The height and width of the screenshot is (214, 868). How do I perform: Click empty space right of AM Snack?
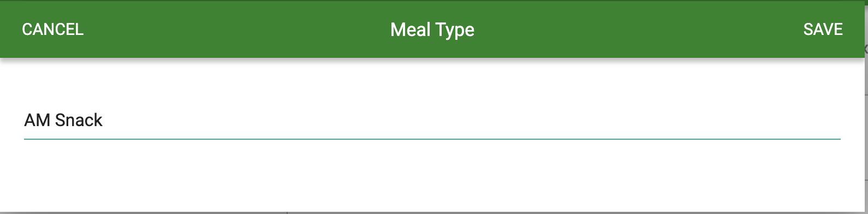[469, 120]
